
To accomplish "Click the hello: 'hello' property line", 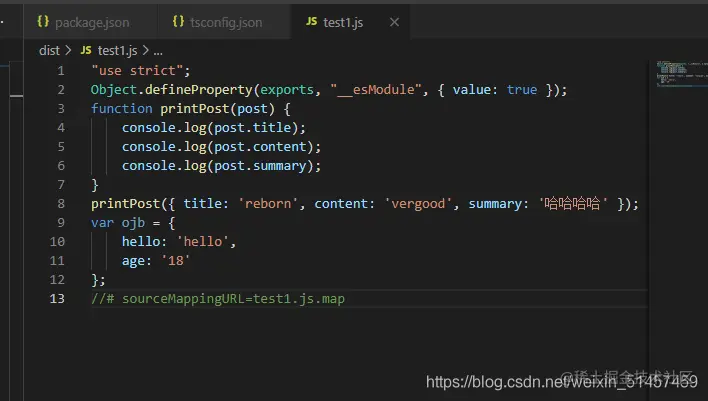I will [179, 242].
